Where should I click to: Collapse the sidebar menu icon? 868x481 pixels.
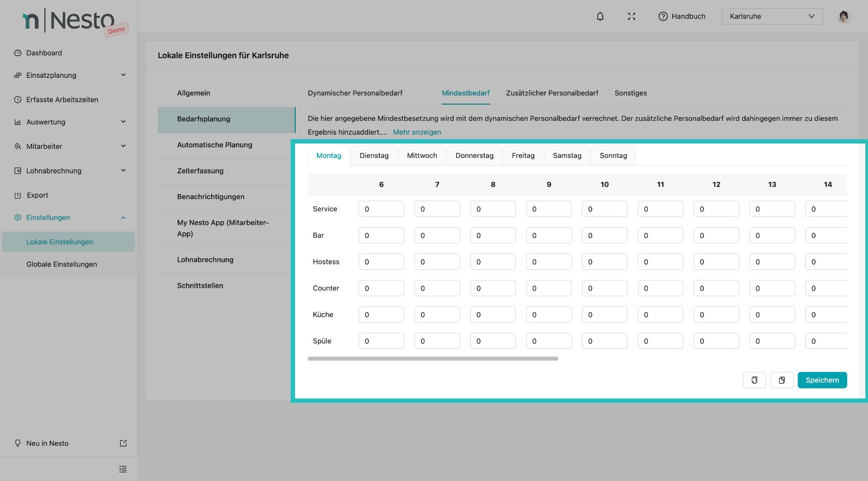123,469
